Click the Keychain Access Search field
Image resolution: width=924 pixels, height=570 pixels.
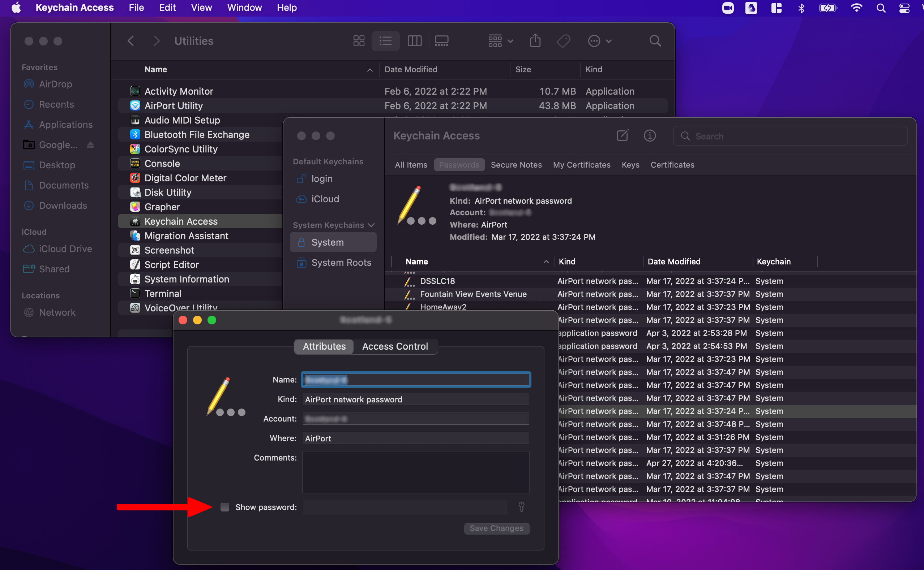790,136
